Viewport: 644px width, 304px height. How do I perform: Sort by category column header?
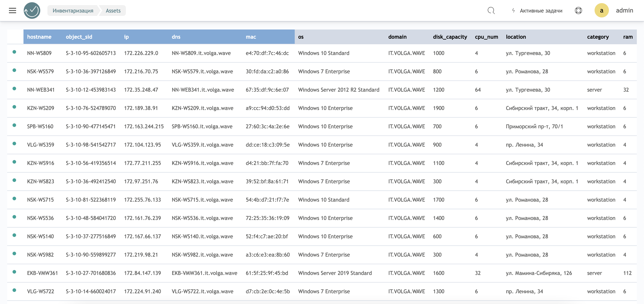click(598, 37)
